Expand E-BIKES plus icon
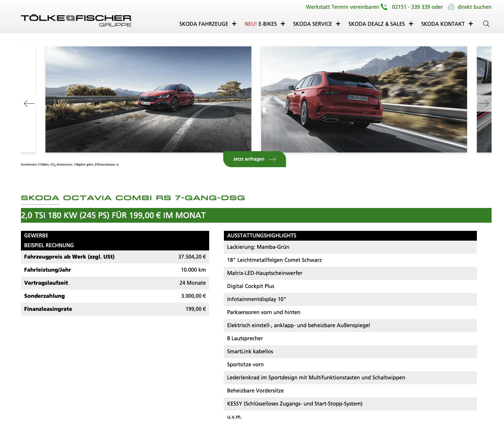Viewport: 504px width, 431px height. click(x=283, y=24)
